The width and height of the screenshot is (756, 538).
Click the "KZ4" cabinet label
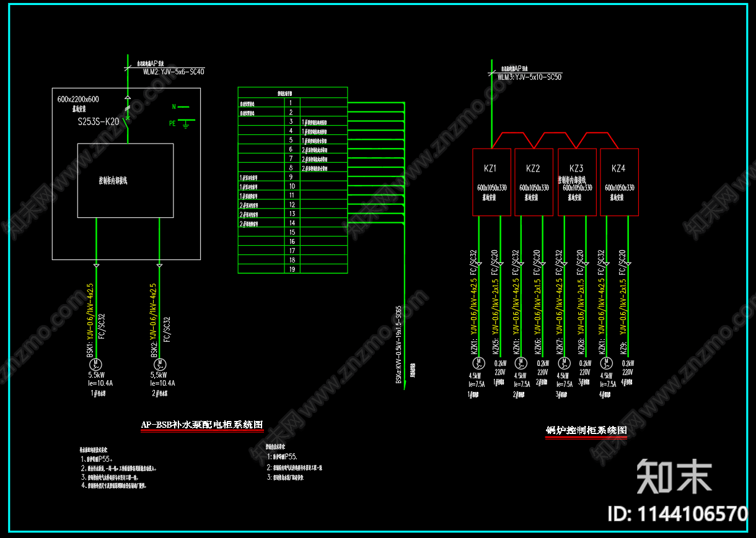(x=618, y=168)
